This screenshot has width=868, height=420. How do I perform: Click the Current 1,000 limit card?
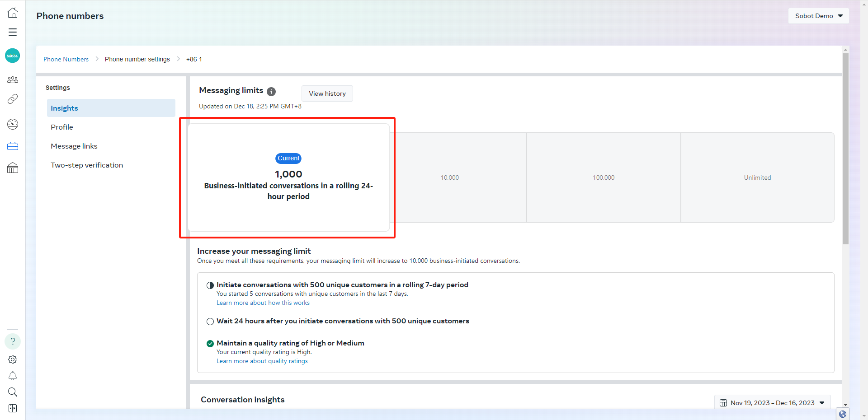pyautogui.click(x=288, y=177)
